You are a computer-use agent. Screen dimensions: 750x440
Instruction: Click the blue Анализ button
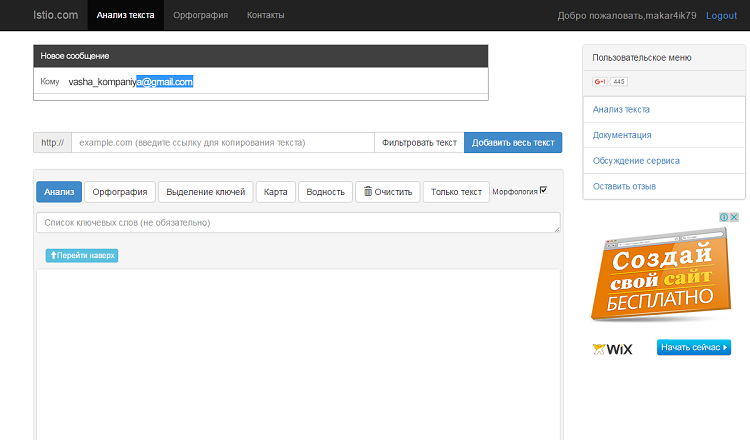(59, 192)
